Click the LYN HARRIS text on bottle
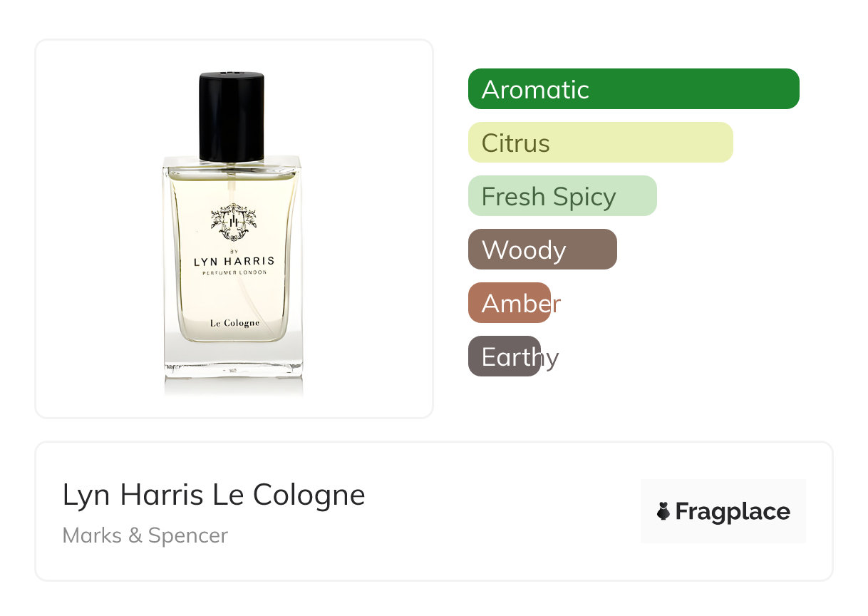Viewport: 868px width, 616px height. 234,262
